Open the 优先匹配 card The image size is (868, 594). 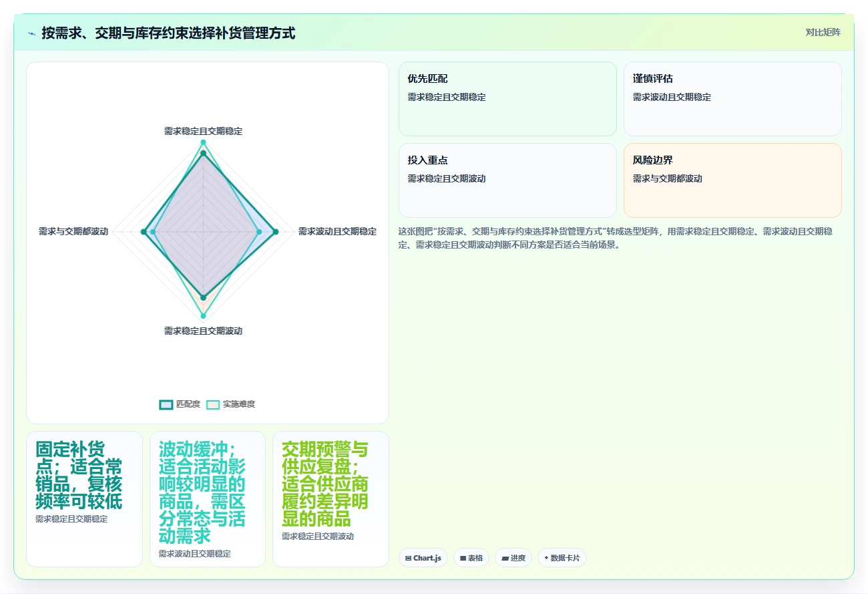507,99
